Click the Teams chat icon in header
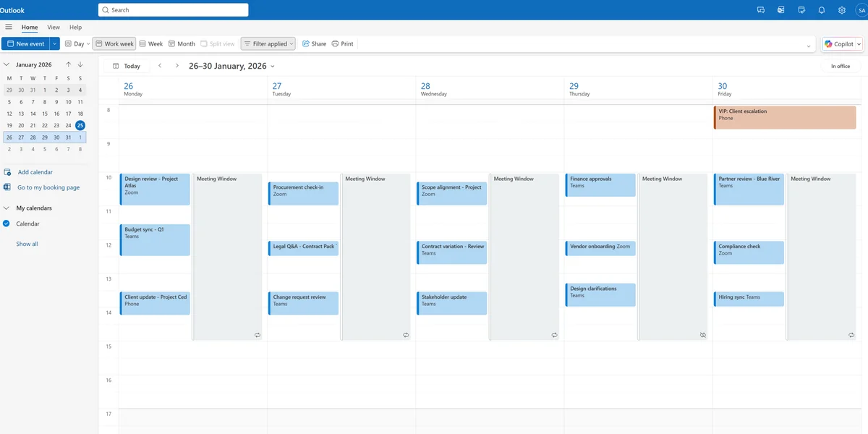Screen dimensions: 868x434 pos(761,10)
